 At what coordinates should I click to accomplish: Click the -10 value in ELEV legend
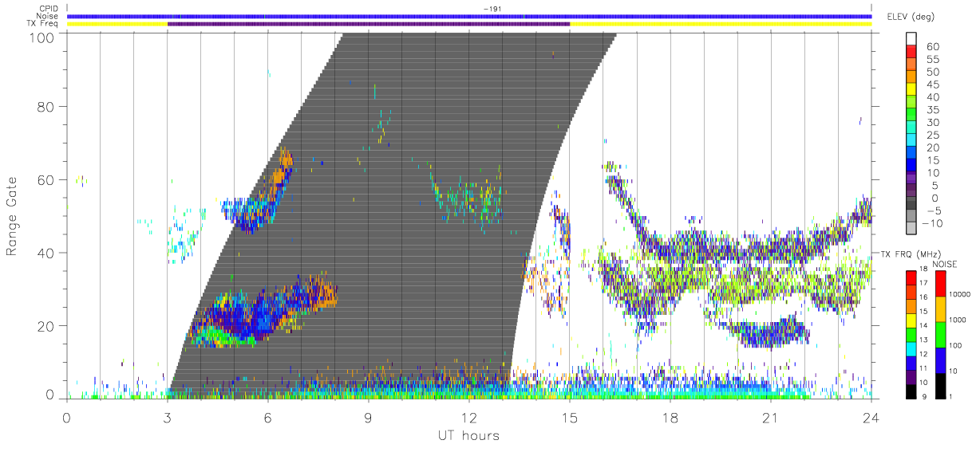932,223
